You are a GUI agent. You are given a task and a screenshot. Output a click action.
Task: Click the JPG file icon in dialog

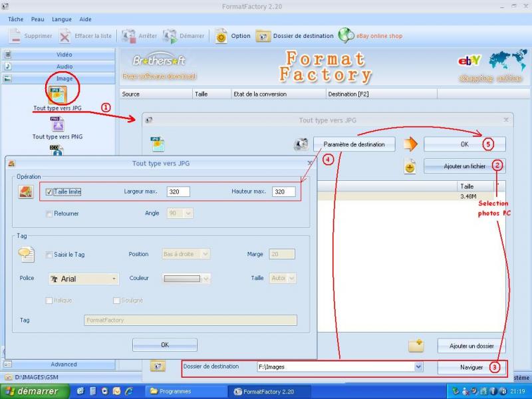pos(158,144)
